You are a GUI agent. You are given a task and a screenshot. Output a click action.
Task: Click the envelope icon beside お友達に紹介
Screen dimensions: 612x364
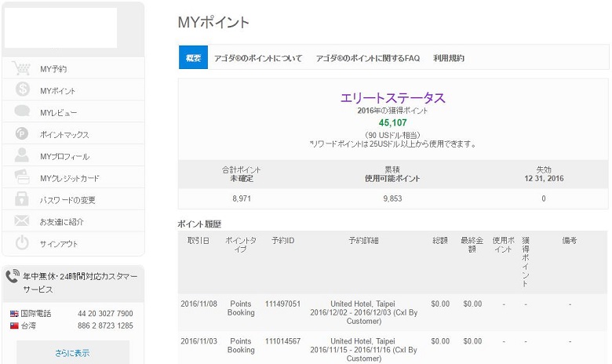coord(22,221)
